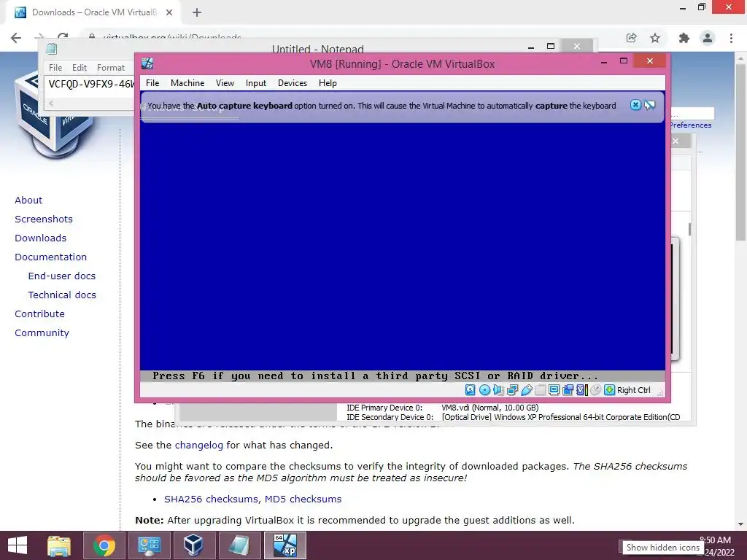747x560 pixels.
Task: Click the CPU virtualization icon in VM status bar
Action: tap(581, 390)
